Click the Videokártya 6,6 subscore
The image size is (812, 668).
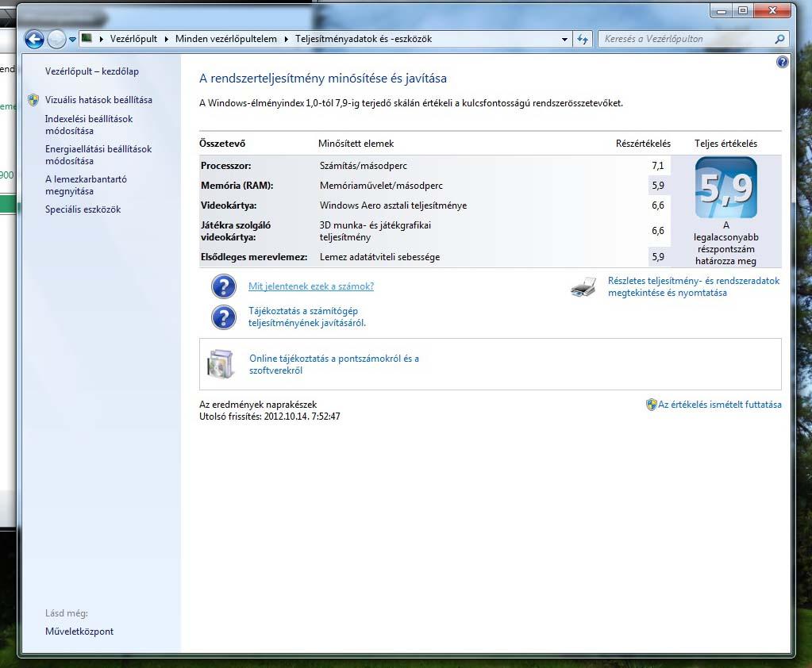point(658,205)
